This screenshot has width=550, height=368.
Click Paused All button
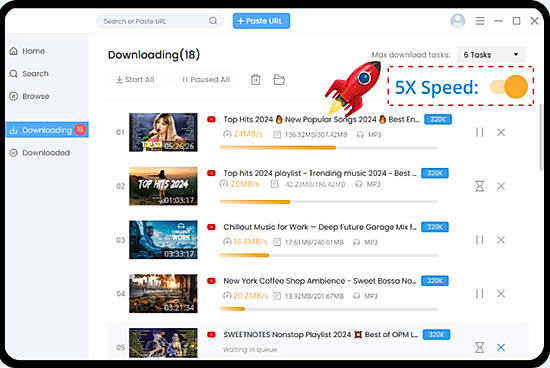(x=206, y=80)
